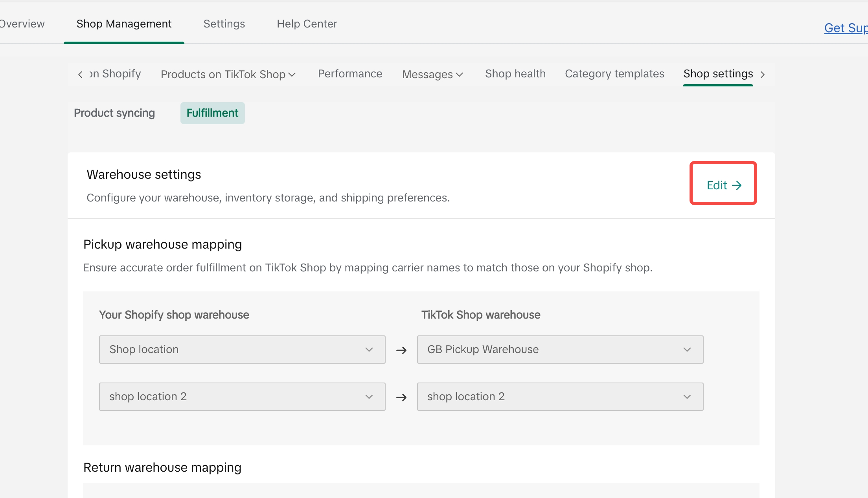Expand Shopify shop location 2 dropdown
Image resolution: width=868 pixels, height=498 pixels.
click(x=242, y=397)
